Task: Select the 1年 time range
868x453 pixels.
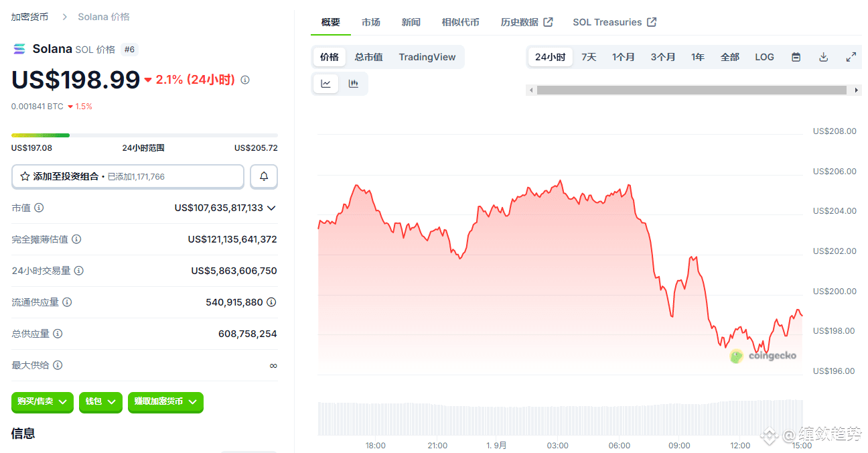Action: coord(698,57)
